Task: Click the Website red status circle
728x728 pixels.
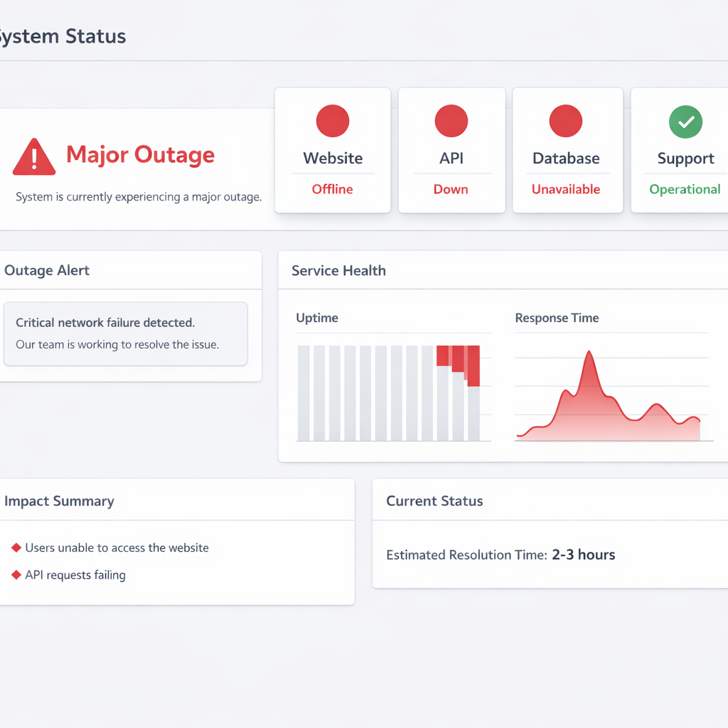Action: (x=333, y=121)
